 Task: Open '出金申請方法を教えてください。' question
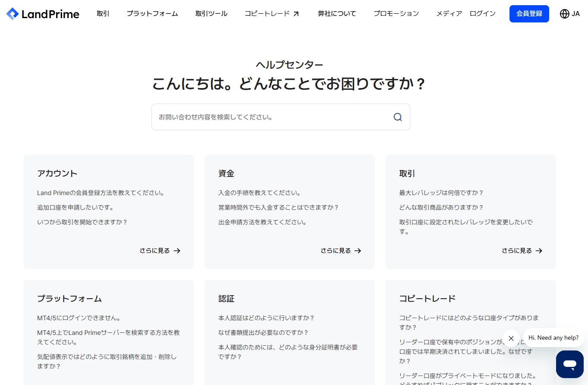(x=263, y=222)
